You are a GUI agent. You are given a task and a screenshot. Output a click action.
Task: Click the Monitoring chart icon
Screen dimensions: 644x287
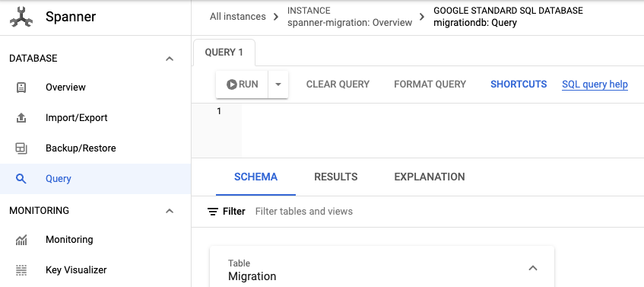coord(21,239)
